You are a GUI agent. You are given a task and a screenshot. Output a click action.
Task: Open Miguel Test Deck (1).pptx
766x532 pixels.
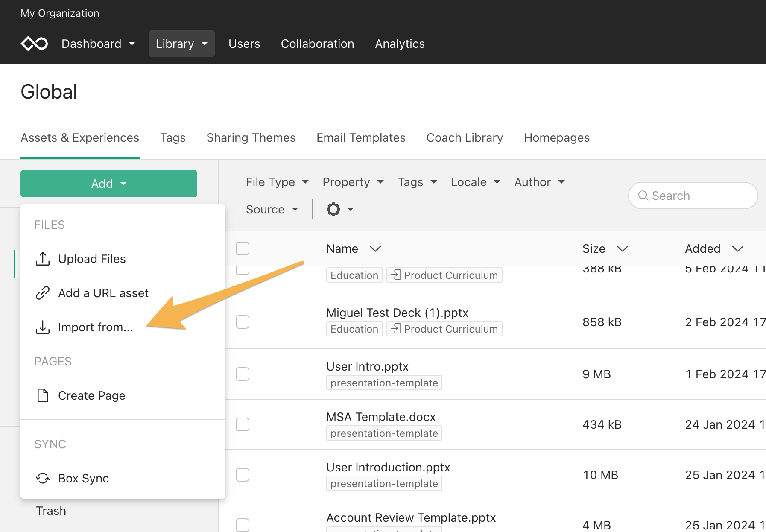tap(397, 313)
